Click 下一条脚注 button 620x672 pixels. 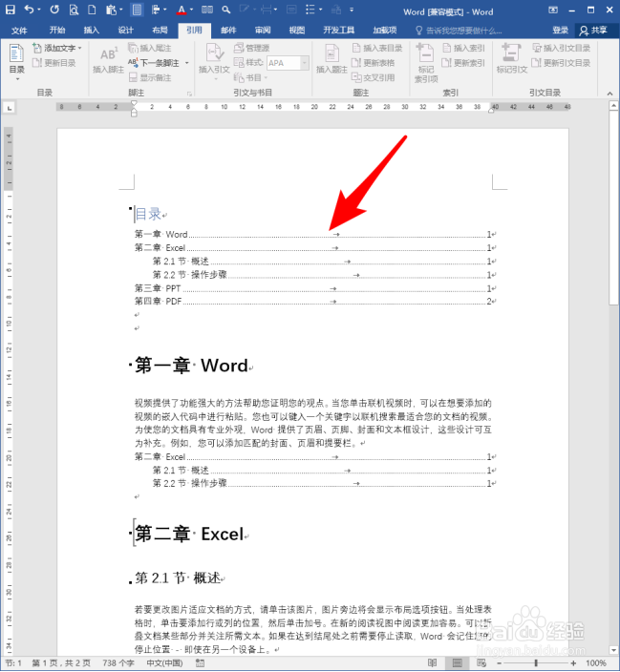point(154,63)
